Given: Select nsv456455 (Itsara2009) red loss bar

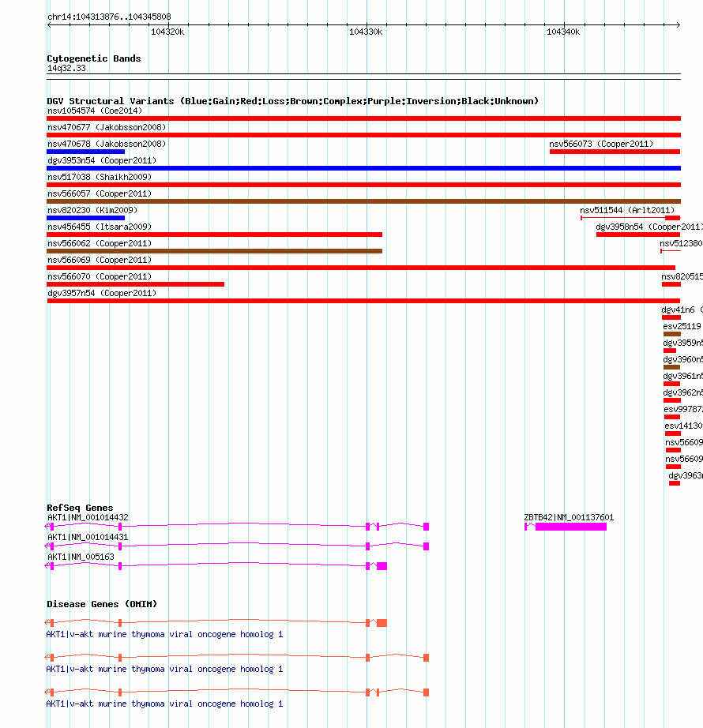Looking at the screenshot, I should (x=215, y=235).
